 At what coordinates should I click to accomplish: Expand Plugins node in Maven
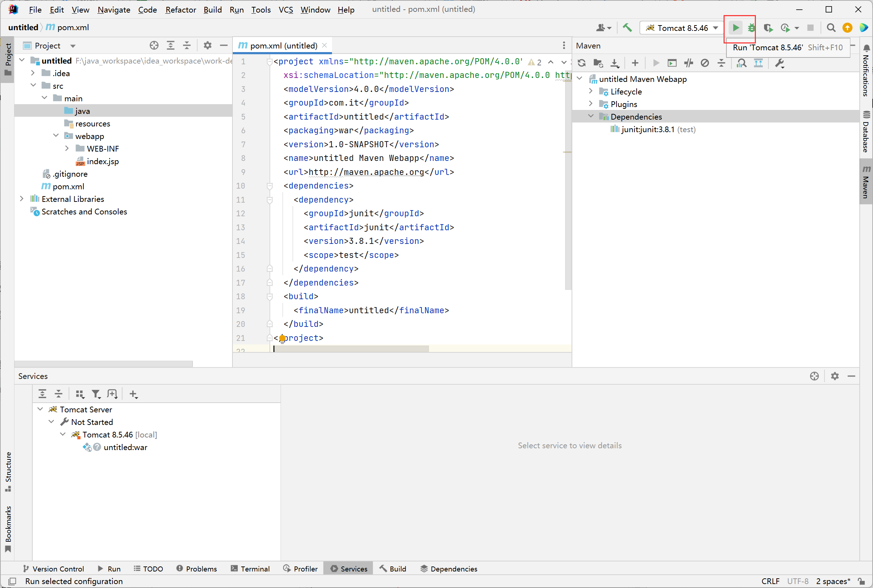591,104
